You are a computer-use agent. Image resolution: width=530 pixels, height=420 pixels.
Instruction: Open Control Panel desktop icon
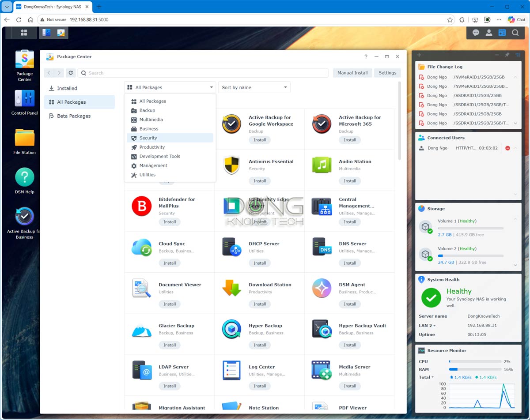click(24, 102)
